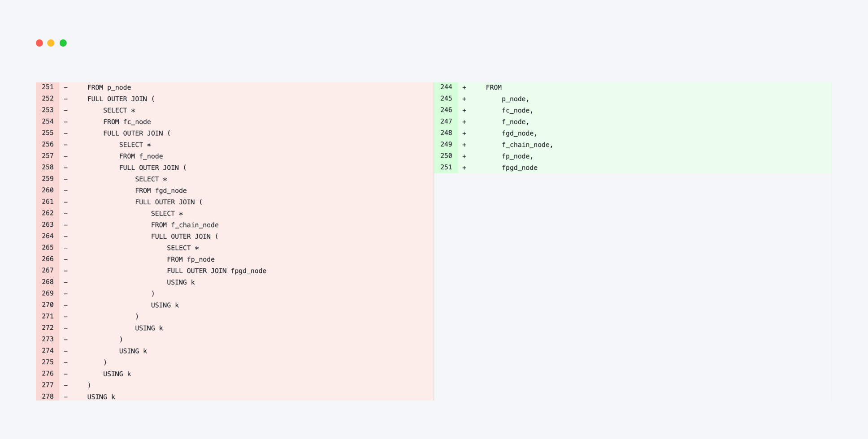
Task: Click the "USING k" text on line 268
Action: 181,282
